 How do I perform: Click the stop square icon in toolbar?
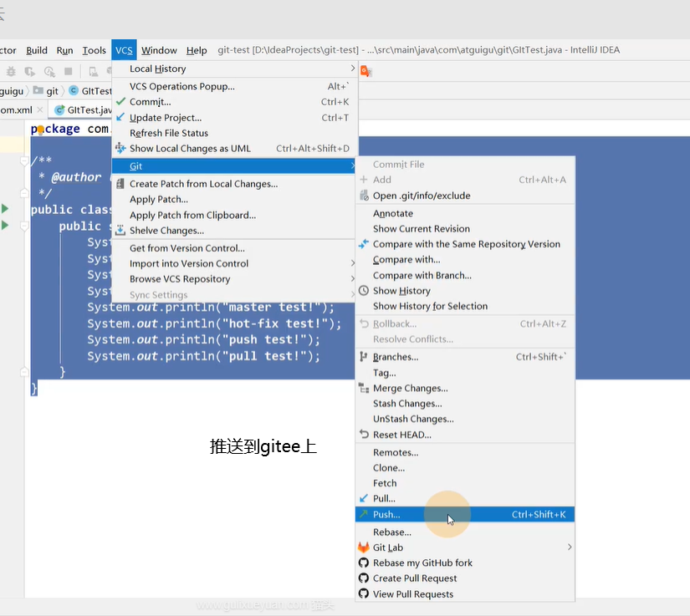(69, 71)
